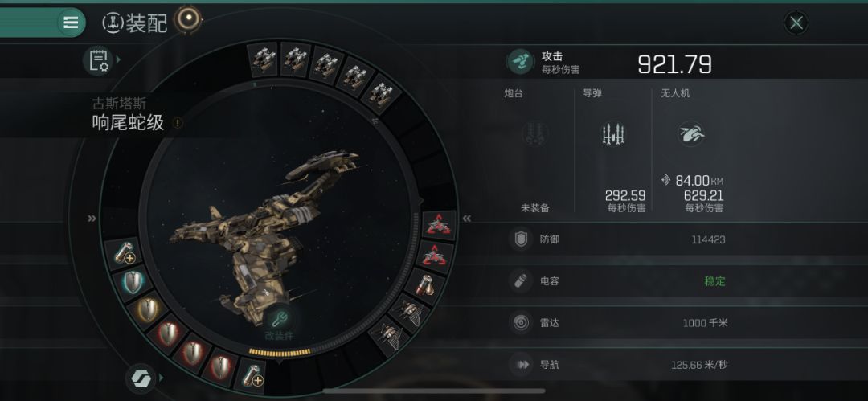Click the attack damage-per-second icon
Image resolution: width=868 pixels, height=401 pixels.
(x=520, y=62)
